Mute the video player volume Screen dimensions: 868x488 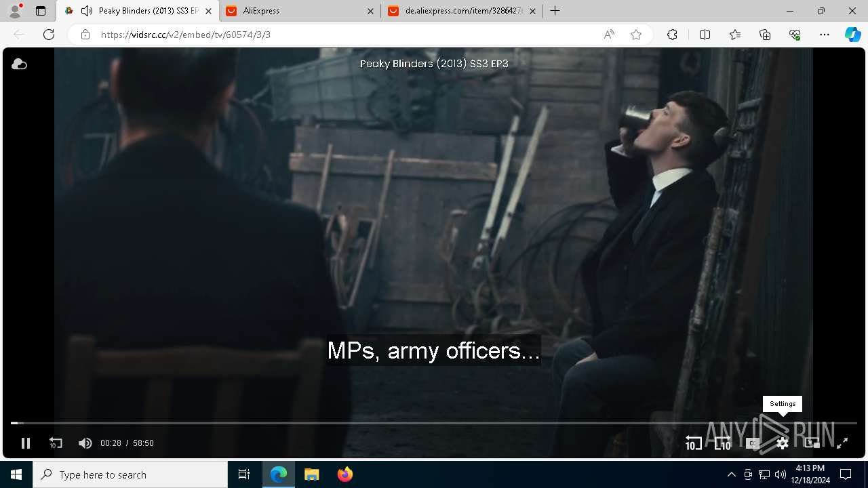pos(85,443)
